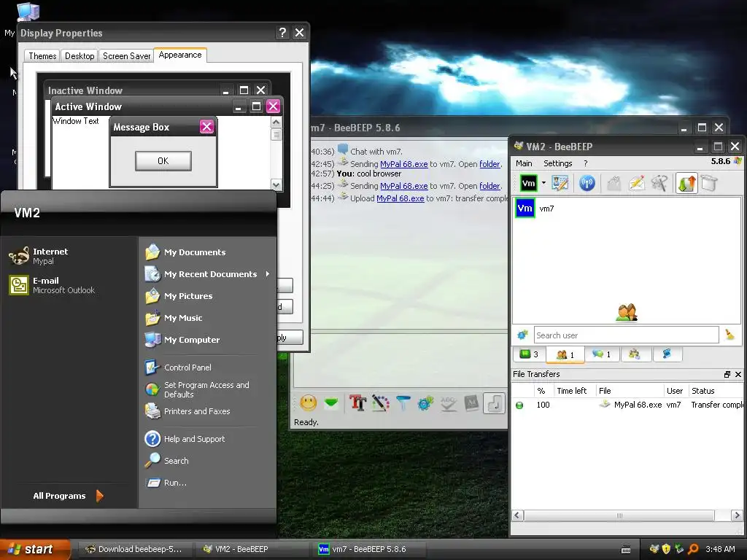This screenshot has width=747, height=560.
Task: Float the File Transfers panel
Action: tap(727, 374)
